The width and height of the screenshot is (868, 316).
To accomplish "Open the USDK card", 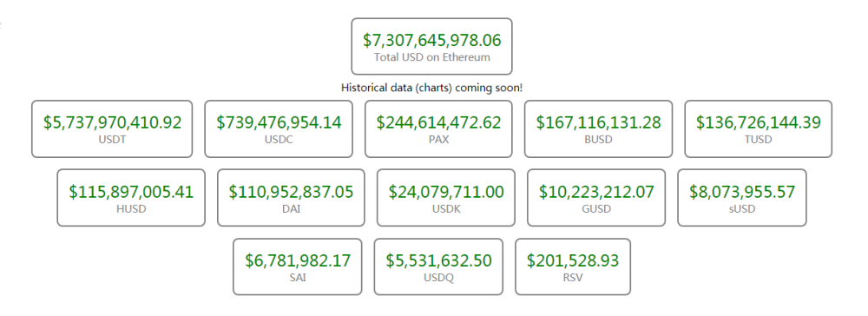I will 446,198.
